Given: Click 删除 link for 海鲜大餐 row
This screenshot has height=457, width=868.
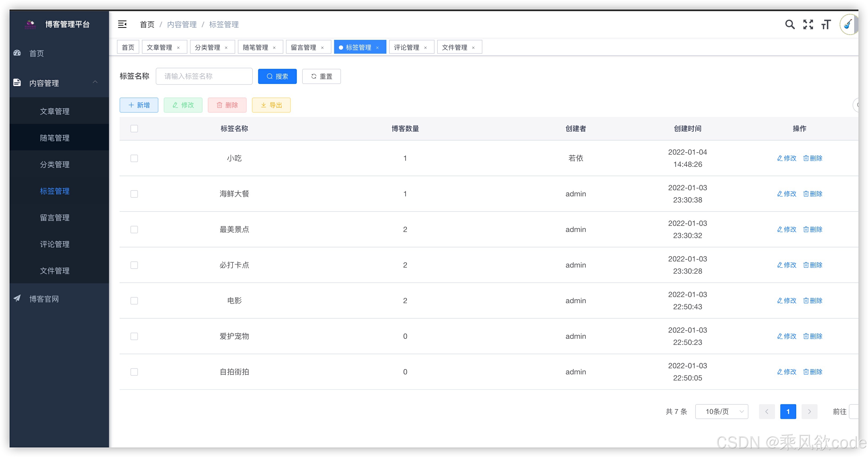Looking at the screenshot, I should 812,194.
